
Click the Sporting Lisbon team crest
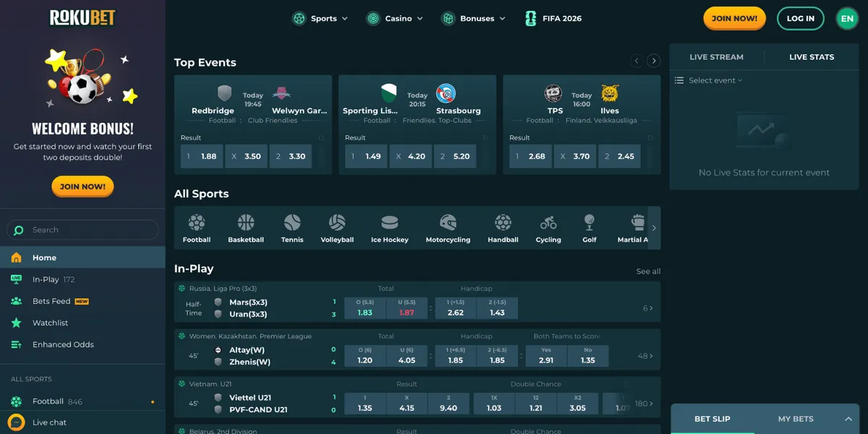click(389, 93)
